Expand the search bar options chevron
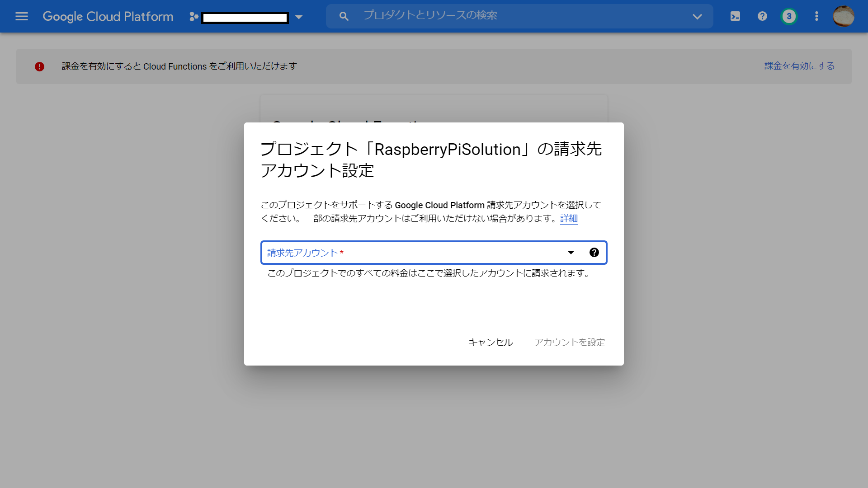 point(697,16)
